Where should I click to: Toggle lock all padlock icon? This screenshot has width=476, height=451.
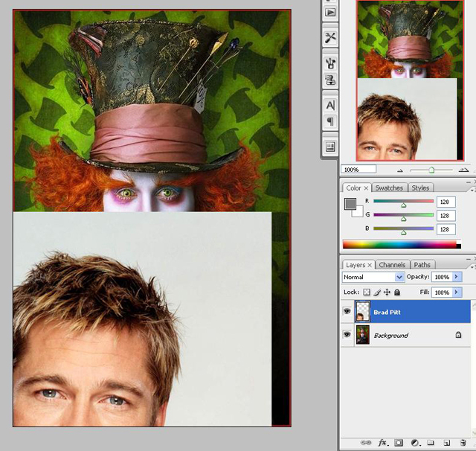[397, 292]
